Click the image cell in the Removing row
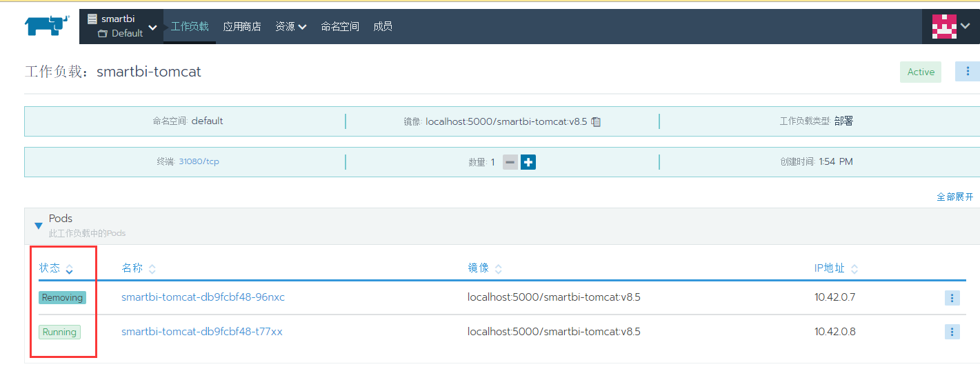This screenshot has width=980, height=369. click(554, 297)
